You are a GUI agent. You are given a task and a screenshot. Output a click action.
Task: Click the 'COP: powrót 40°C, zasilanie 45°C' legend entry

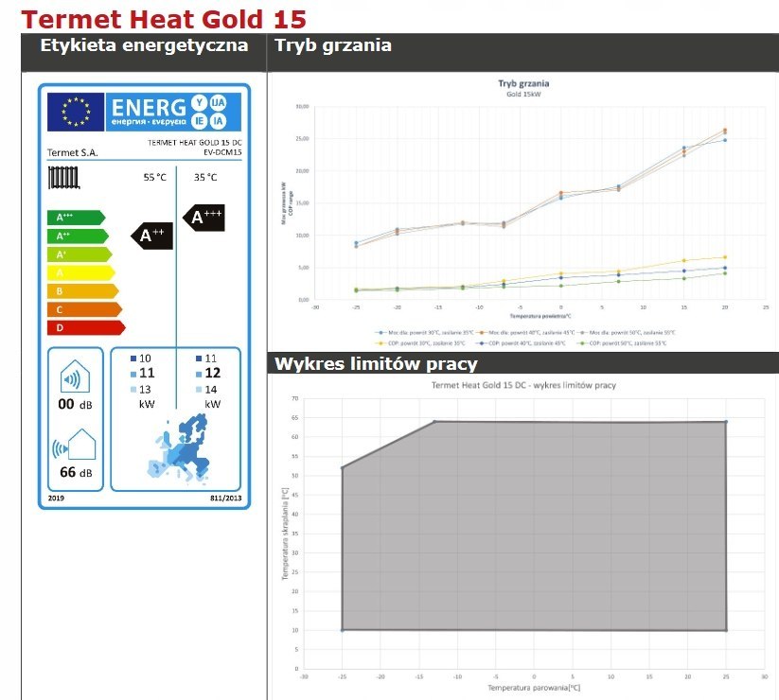522,343
